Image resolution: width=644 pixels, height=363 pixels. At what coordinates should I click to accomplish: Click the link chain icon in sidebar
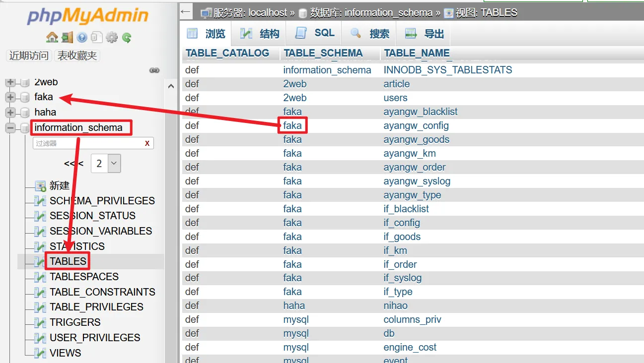point(154,70)
